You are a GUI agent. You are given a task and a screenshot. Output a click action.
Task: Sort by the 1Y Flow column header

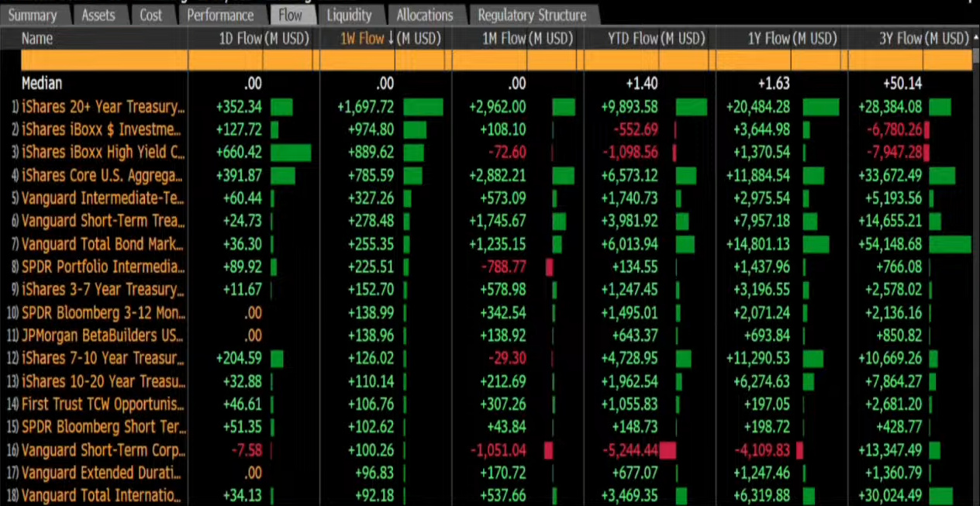pos(791,38)
